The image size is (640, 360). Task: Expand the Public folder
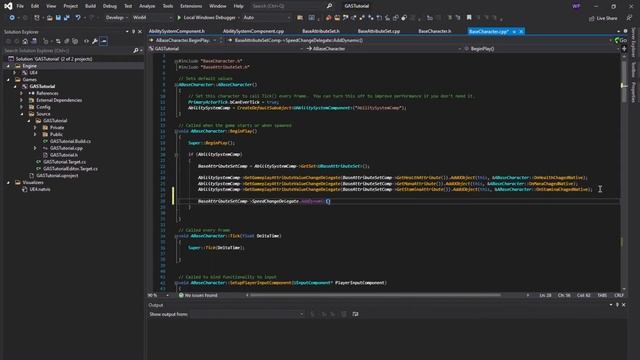[x=36, y=134]
